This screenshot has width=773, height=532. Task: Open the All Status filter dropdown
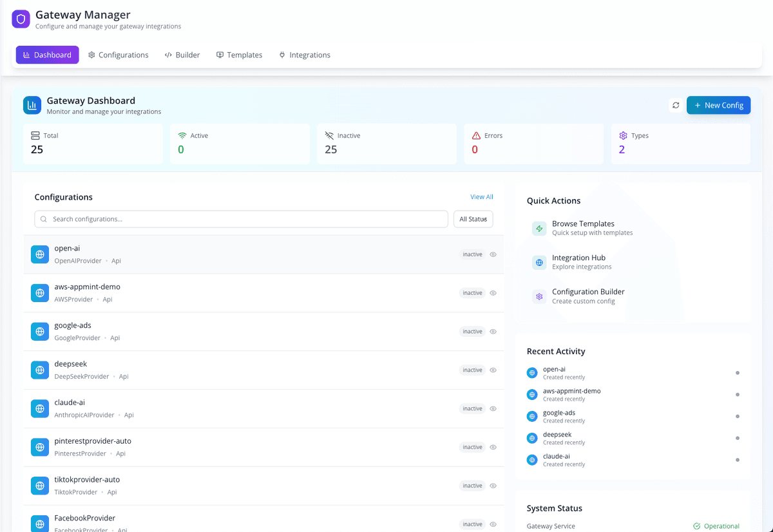click(x=473, y=219)
